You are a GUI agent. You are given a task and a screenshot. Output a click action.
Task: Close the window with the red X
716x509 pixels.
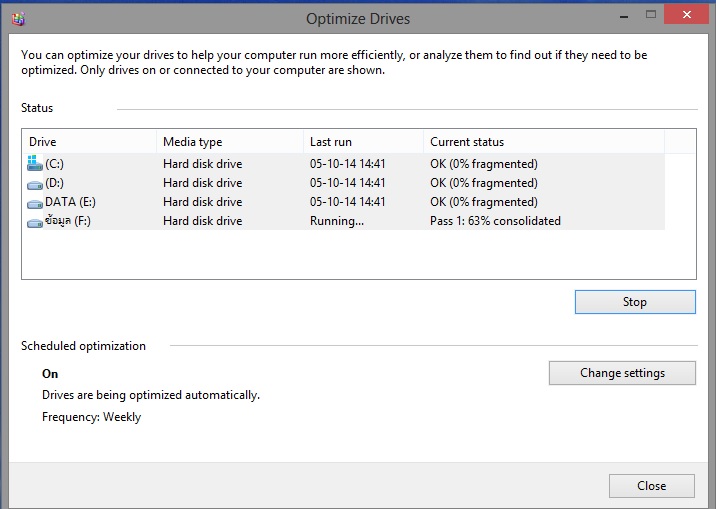pos(686,14)
